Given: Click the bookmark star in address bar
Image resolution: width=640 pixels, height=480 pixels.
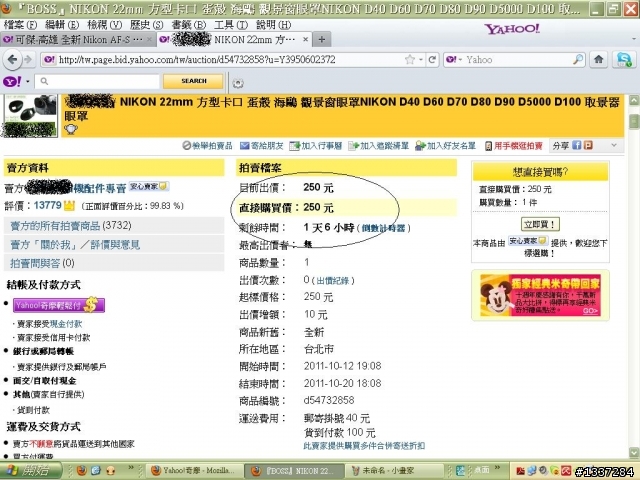Looking at the screenshot, I should pyautogui.click(x=409, y=60).
